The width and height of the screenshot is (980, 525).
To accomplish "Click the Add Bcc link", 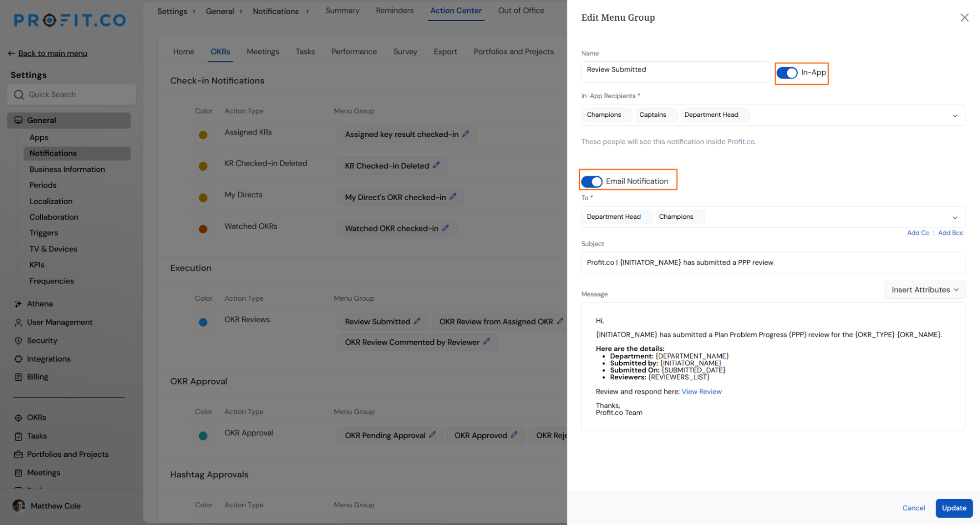I will (x=951, y=233).
